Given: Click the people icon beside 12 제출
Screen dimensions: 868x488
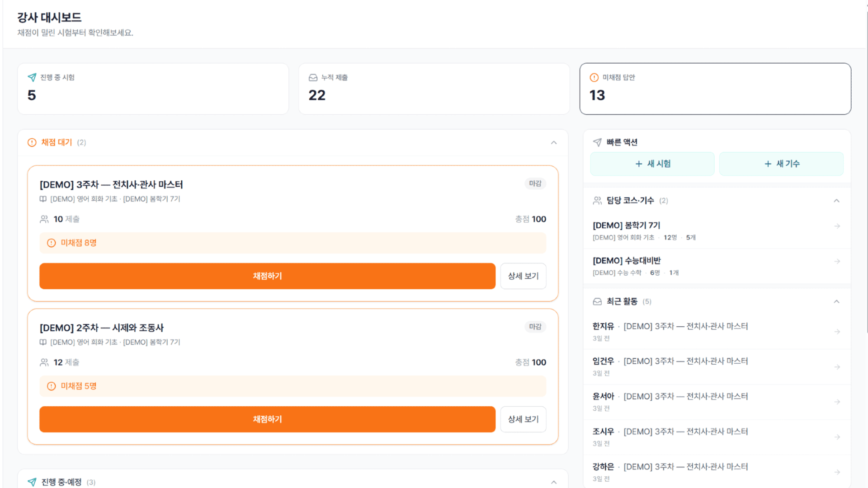Looking at the screenshot, I should (x=44, y=362).
